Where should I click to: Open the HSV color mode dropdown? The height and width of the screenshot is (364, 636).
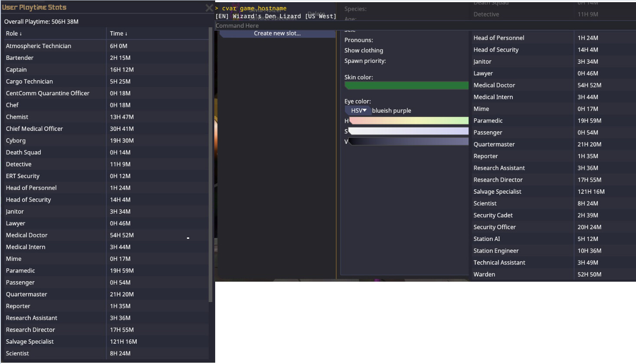[358, 110]
